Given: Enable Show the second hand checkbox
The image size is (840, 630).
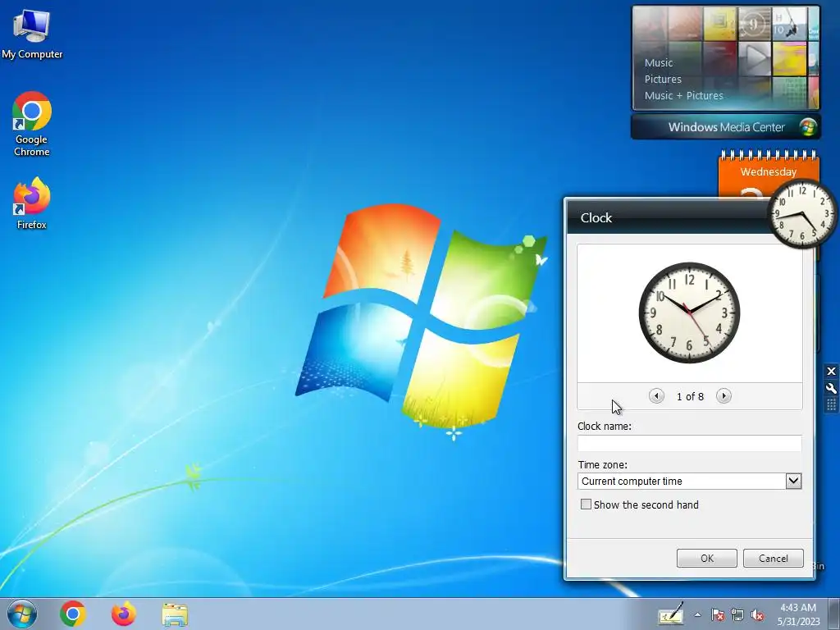Looking at the screenshot, I should (586, 504).
